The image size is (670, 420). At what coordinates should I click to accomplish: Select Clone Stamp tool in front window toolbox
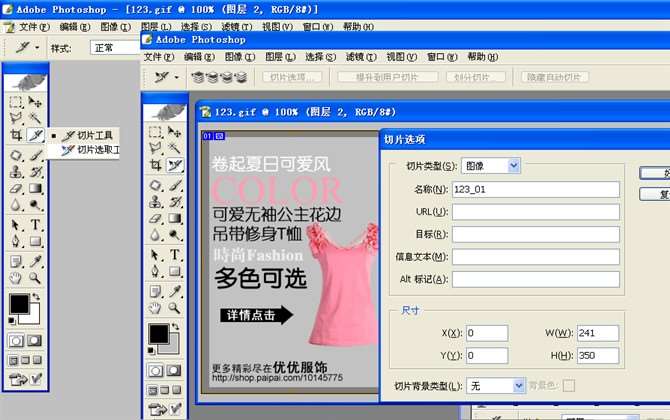pos(156,202)
